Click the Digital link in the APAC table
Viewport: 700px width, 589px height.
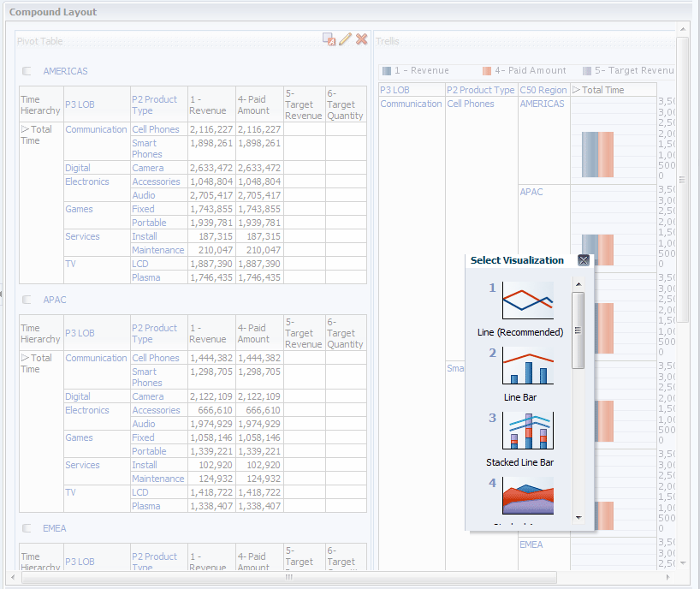tap(80, 396)
